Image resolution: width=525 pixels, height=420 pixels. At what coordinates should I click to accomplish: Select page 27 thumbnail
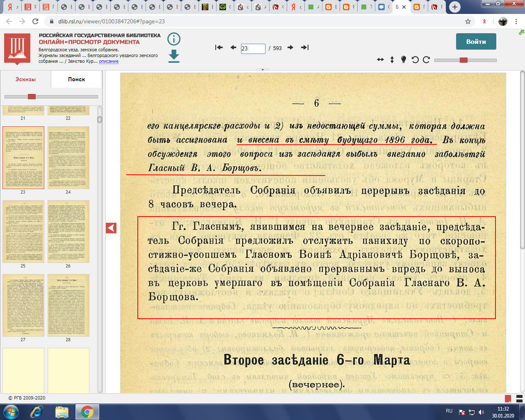coord(23,305)
